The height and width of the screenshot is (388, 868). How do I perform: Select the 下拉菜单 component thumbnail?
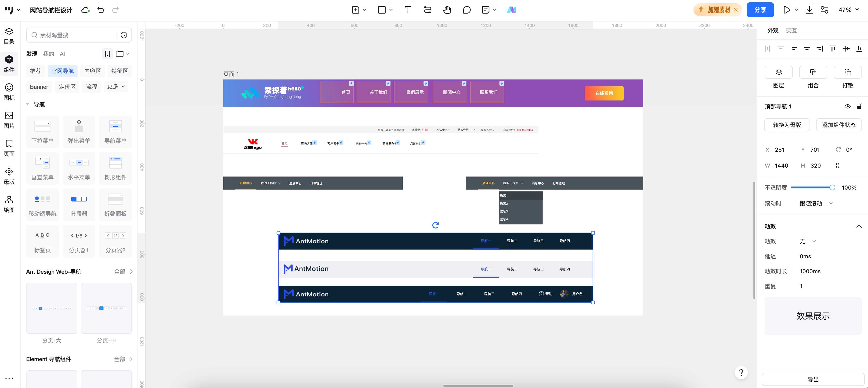pos(43,132)
